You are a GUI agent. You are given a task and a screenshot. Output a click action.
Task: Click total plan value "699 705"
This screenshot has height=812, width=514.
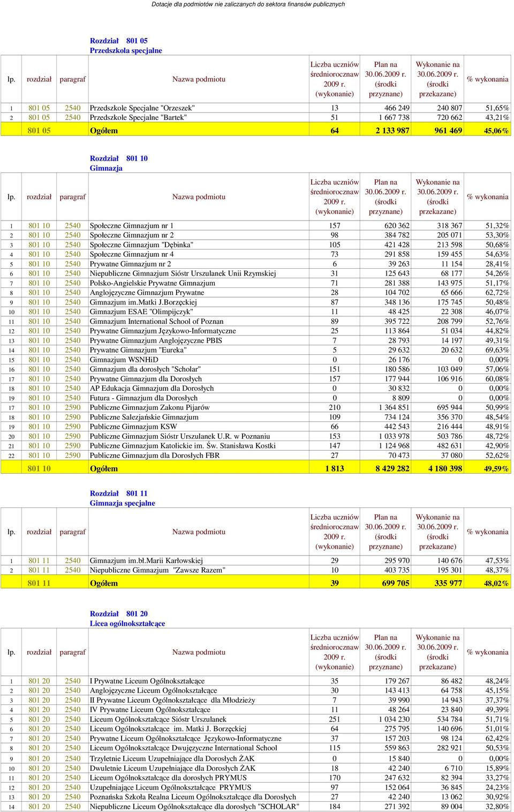[396, 584]
